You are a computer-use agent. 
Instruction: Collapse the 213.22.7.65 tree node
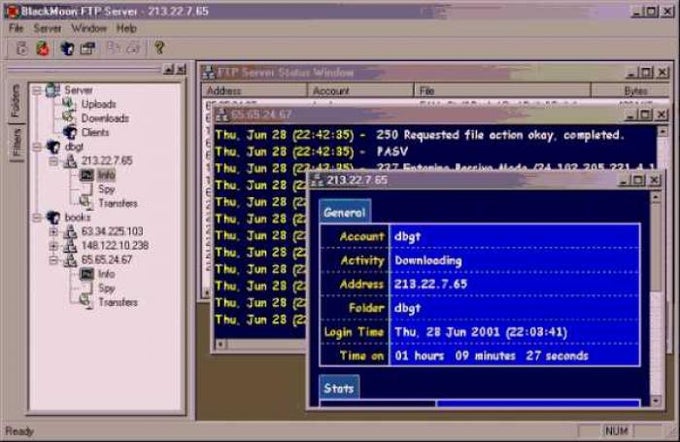point(53,161)
